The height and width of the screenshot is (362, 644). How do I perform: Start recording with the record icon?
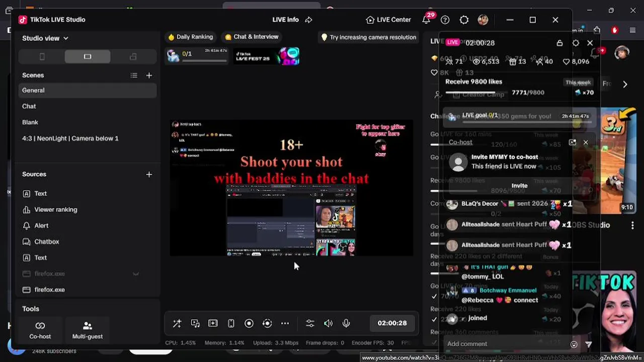point(249,323)
